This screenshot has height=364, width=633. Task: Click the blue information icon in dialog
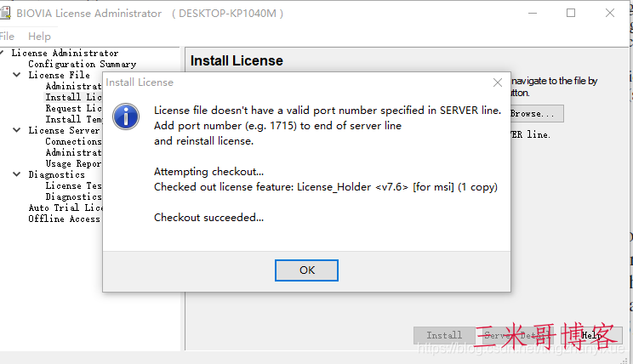pos(126,117)
